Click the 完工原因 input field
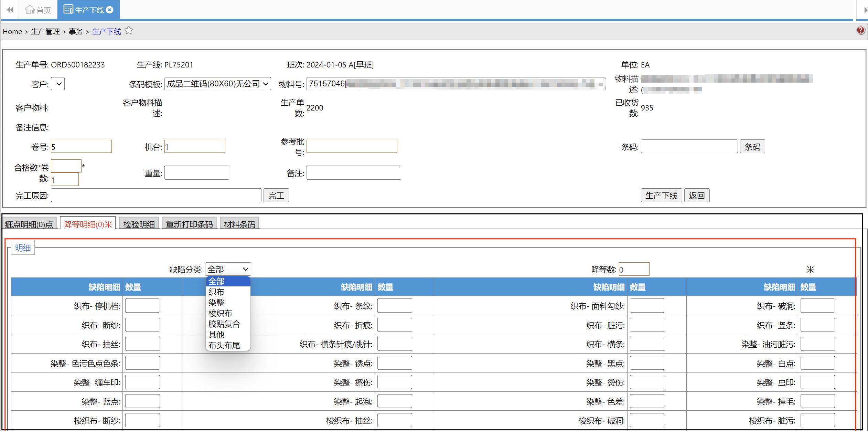Image resolution: width=868 pixels, height=431 pixels. [156, 195]
